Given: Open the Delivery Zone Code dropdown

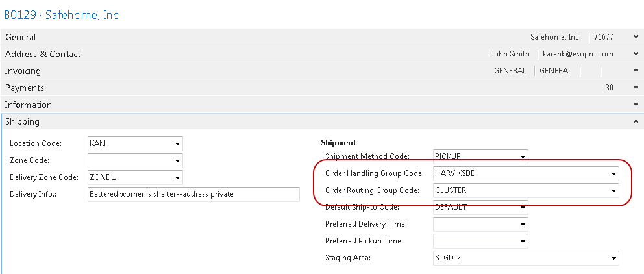Looking at the screenshot, I should click(x=177, y=177).
